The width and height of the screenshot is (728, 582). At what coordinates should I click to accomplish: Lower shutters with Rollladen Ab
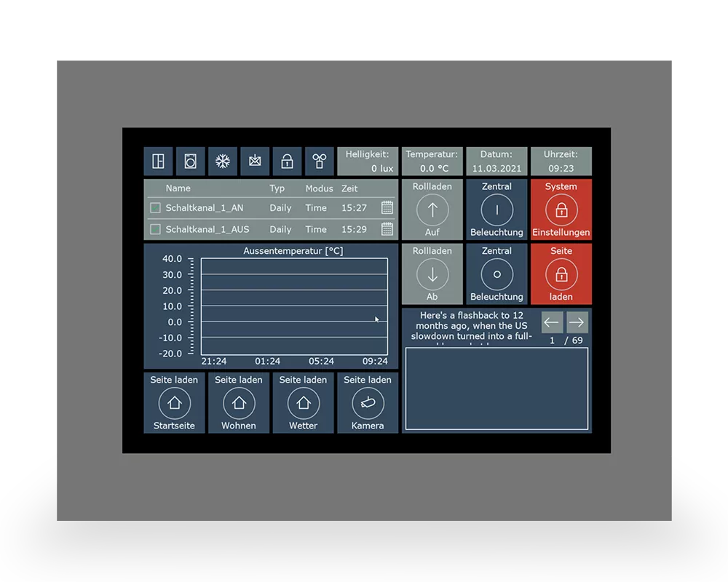point(432,274)
